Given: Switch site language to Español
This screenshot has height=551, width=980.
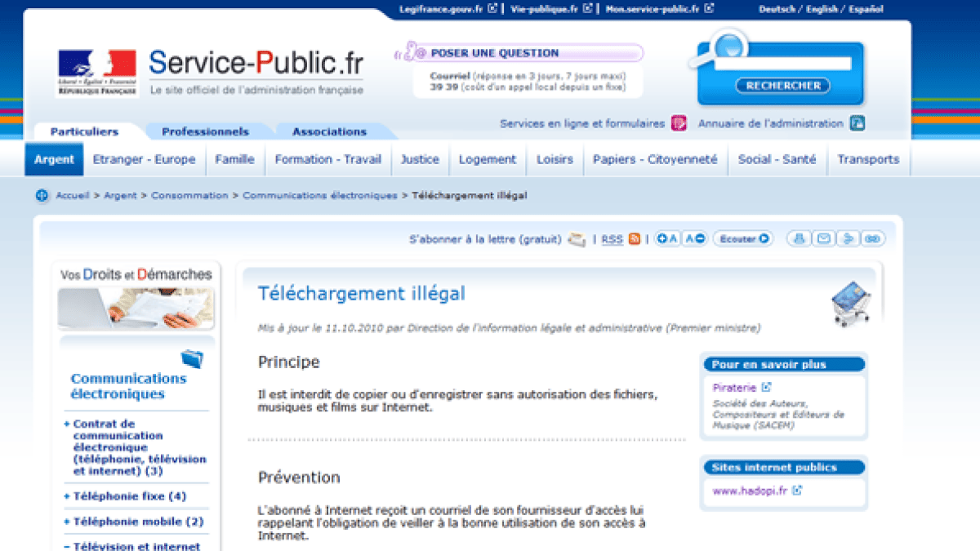Looking at the screenshot, I should click(865, 9).
